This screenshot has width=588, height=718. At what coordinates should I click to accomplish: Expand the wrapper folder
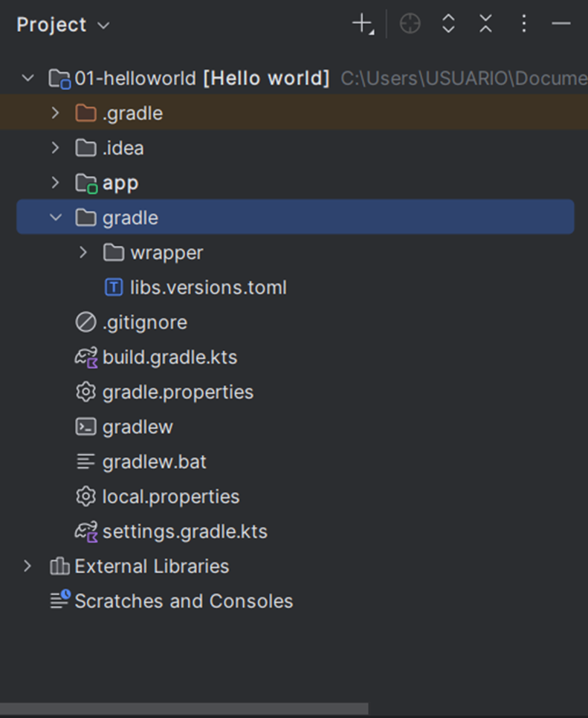pyautogui.click(x=83, y=252)
